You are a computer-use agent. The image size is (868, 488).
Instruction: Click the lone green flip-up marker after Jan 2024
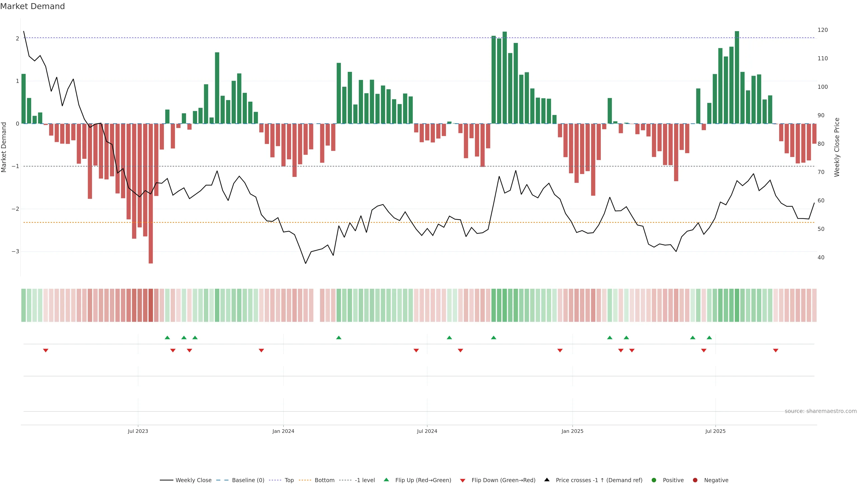(339, 338)
